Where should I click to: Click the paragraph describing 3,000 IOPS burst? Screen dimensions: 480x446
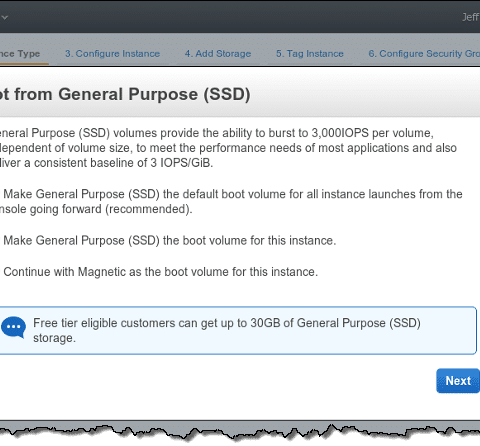(x=228, y=148)
